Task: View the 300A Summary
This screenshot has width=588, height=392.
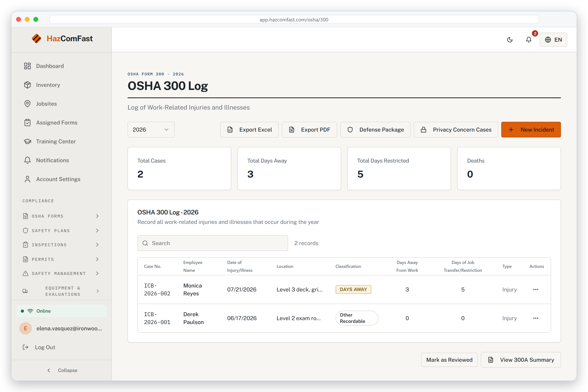Action: pyautogui.click(x=521, y=360)
